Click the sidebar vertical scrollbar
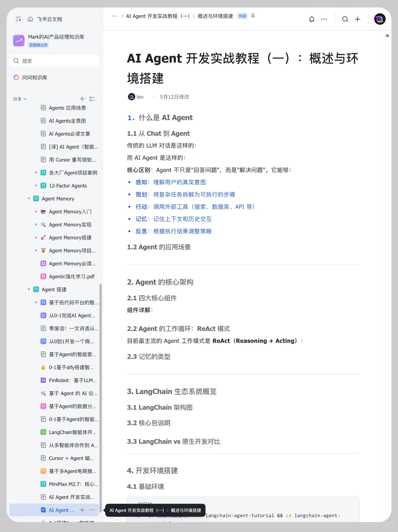Viewport: 398px width, 532px height. (x=101, y=398)
